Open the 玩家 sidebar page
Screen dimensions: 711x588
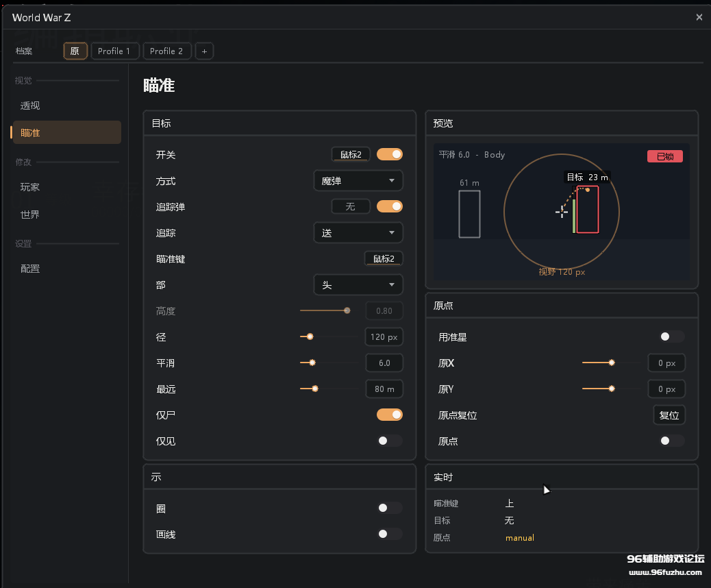[x=67, y=187]
